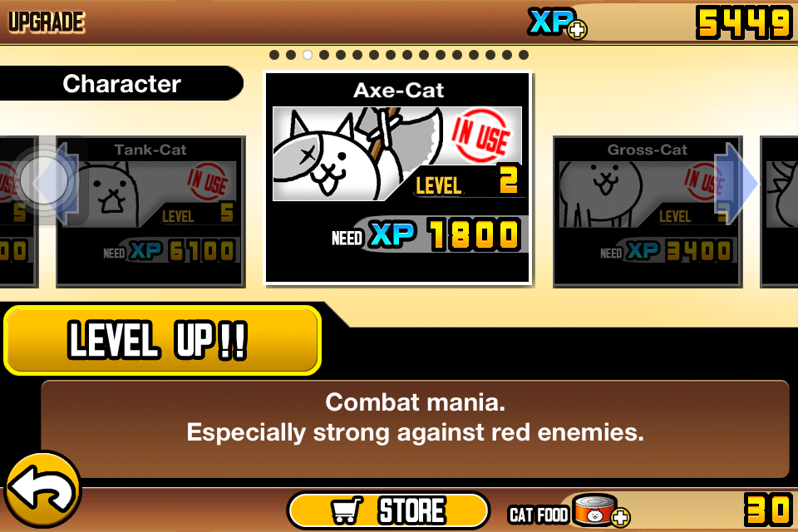The width and height of the screenshot is (798, 532).
Task: Show next character with right arrow
Action: click(736, 182)
